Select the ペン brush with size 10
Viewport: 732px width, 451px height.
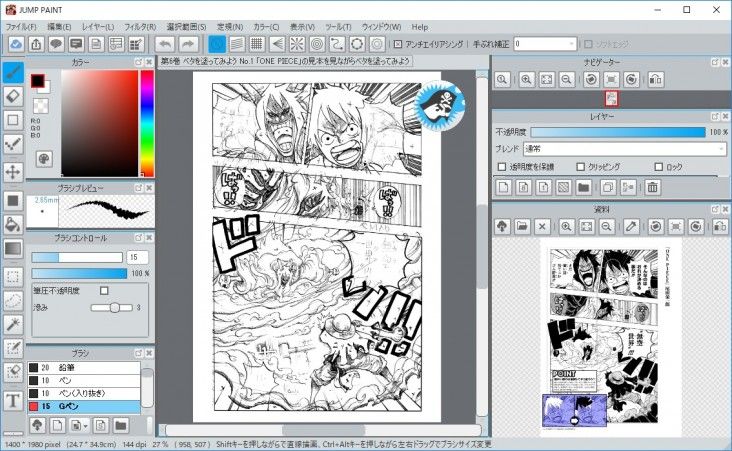(84, 381)
